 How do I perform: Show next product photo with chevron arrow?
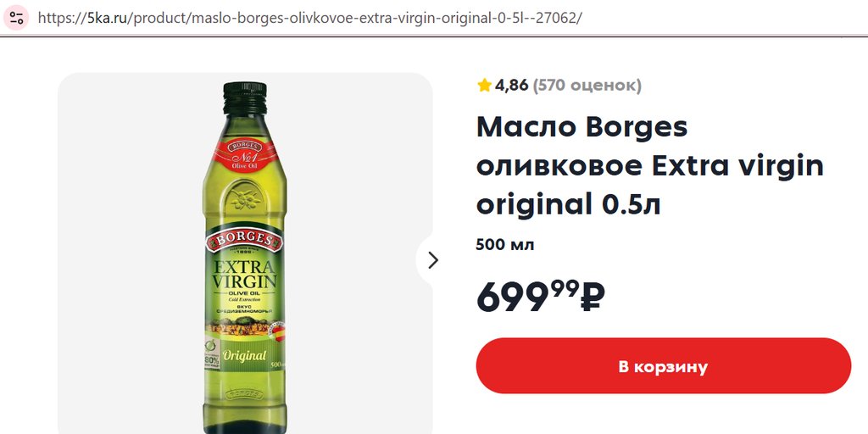point(433,260)
